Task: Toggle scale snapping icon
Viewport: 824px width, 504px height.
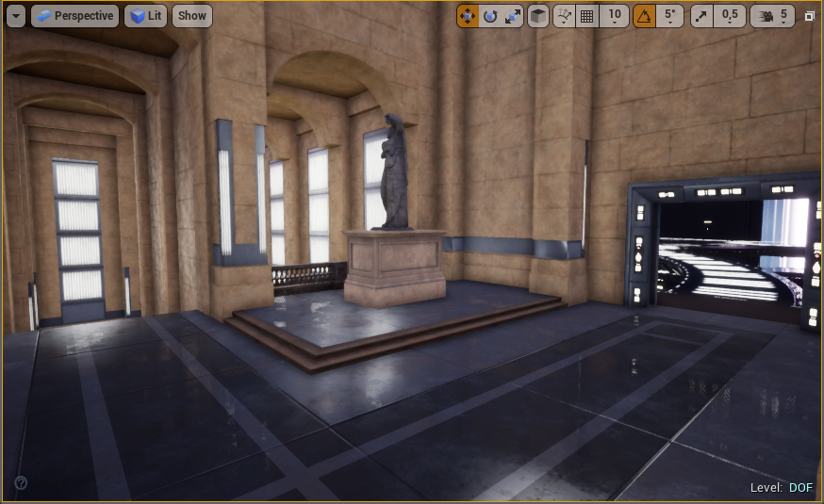Action: pyautogui.click(x=701, y=16)
